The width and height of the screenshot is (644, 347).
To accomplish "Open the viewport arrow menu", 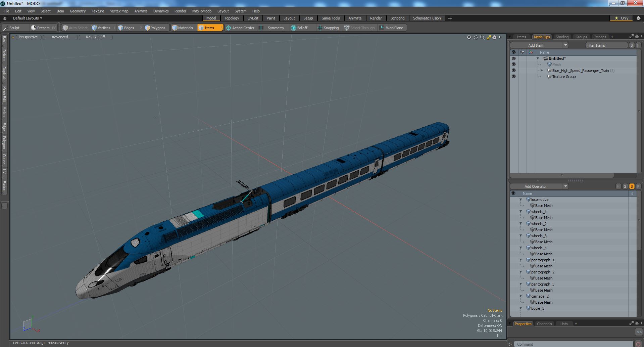I will (500, 37).
